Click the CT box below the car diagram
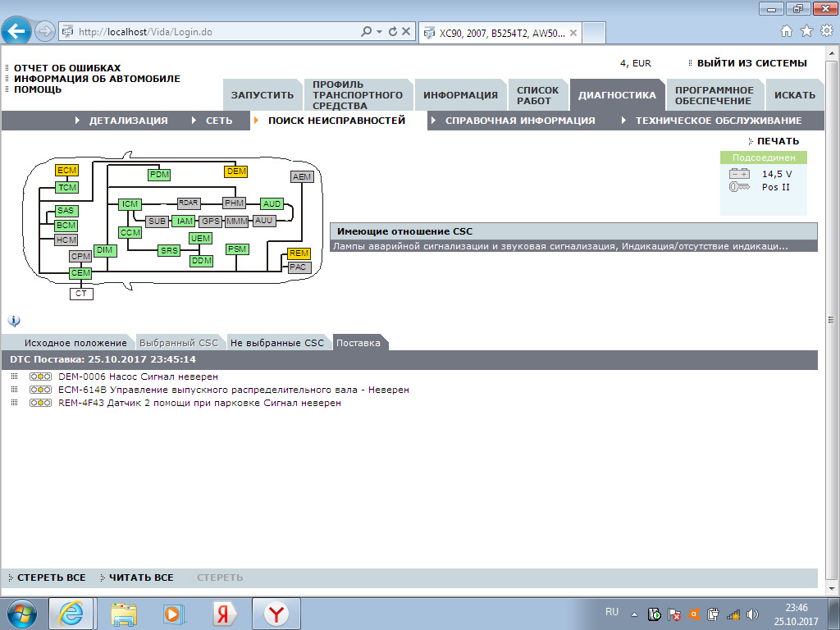 pos(81,294)
